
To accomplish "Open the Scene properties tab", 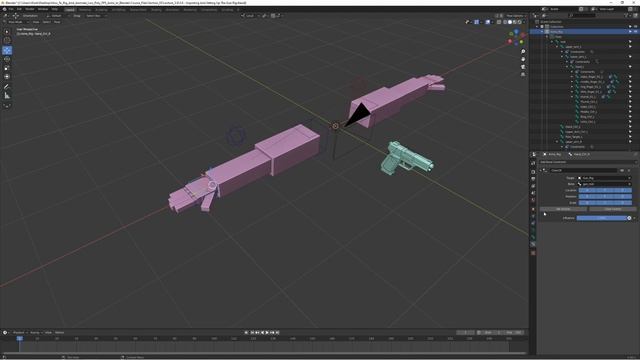I will [x=533, y=193].
